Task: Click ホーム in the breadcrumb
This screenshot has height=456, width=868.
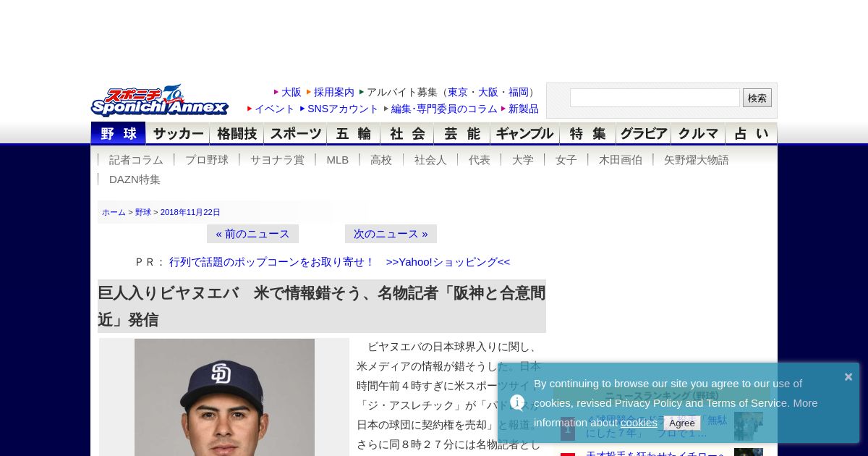Action: point(114,212)
